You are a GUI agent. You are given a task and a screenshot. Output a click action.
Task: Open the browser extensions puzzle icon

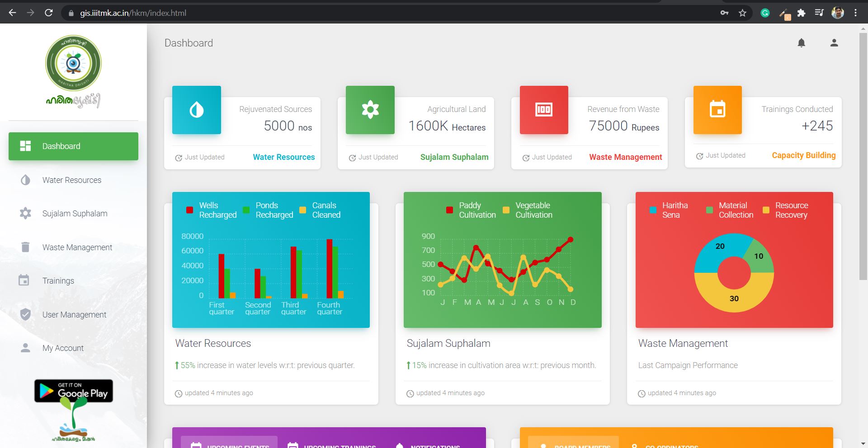801,13
